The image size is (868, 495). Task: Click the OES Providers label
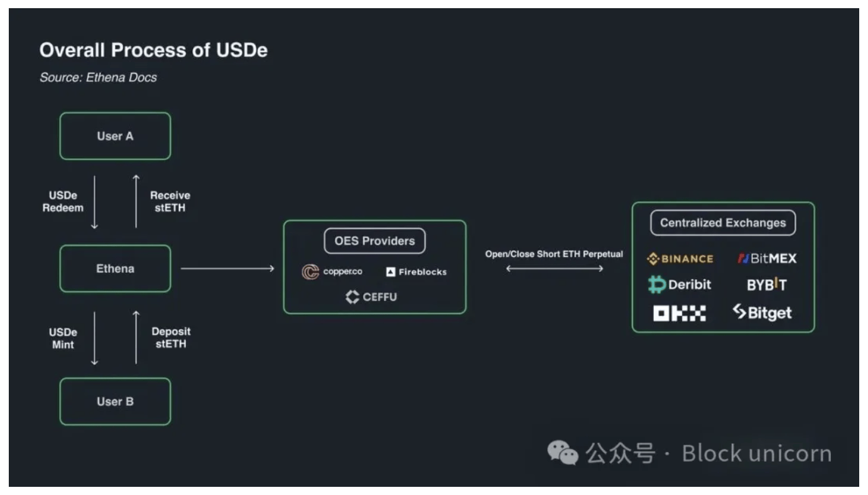pos(374,241)
